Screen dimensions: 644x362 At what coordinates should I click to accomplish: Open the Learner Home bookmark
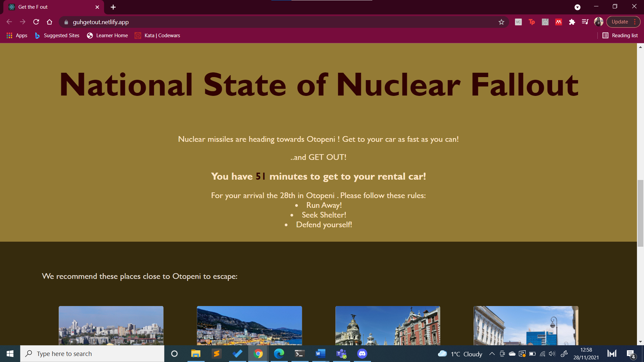pyautogui.click(x=107, y=36)
